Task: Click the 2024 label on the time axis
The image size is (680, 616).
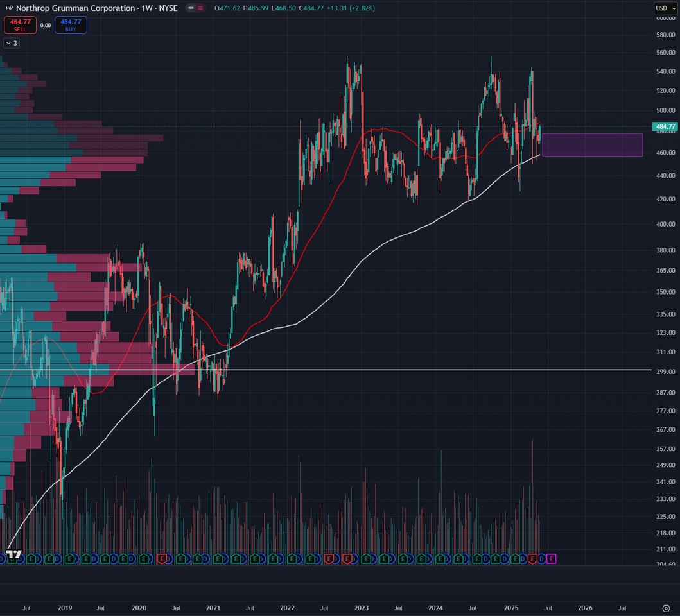Action: (x=435, y=608)
